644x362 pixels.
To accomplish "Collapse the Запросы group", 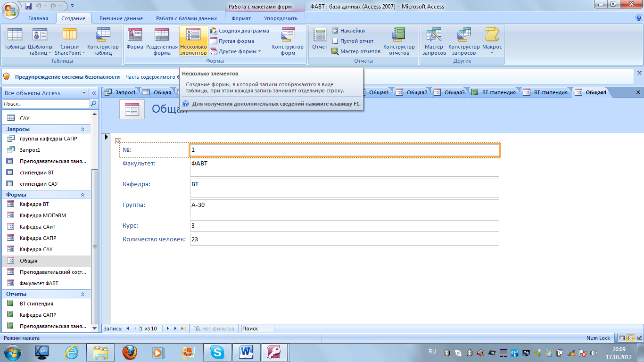I will click(x=83, y=129).
